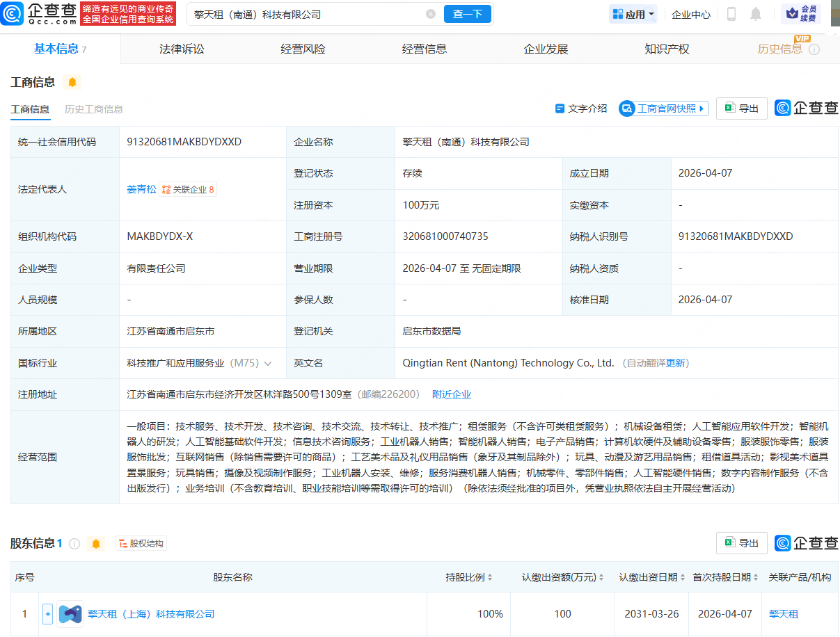
Task: Open the notifications bell in header
Action: (x=755, y=14)
